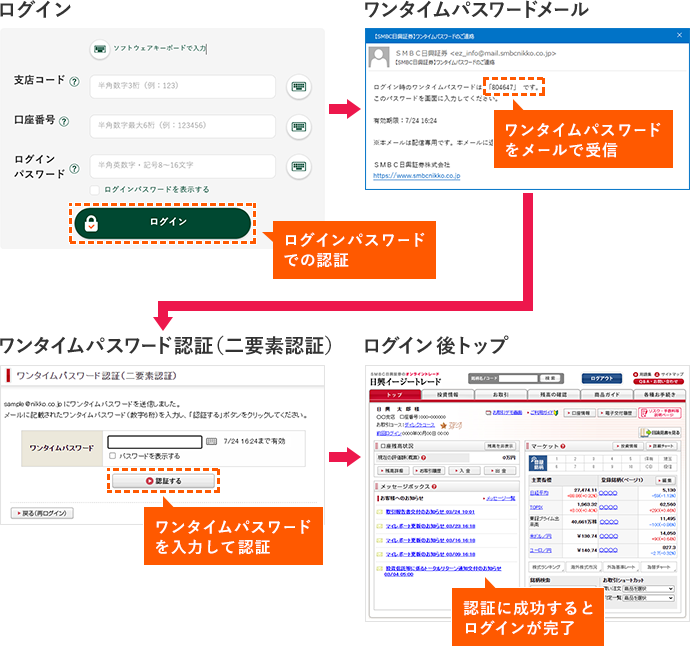Click help icon next to ログインパスワード label

pos(74,166)
